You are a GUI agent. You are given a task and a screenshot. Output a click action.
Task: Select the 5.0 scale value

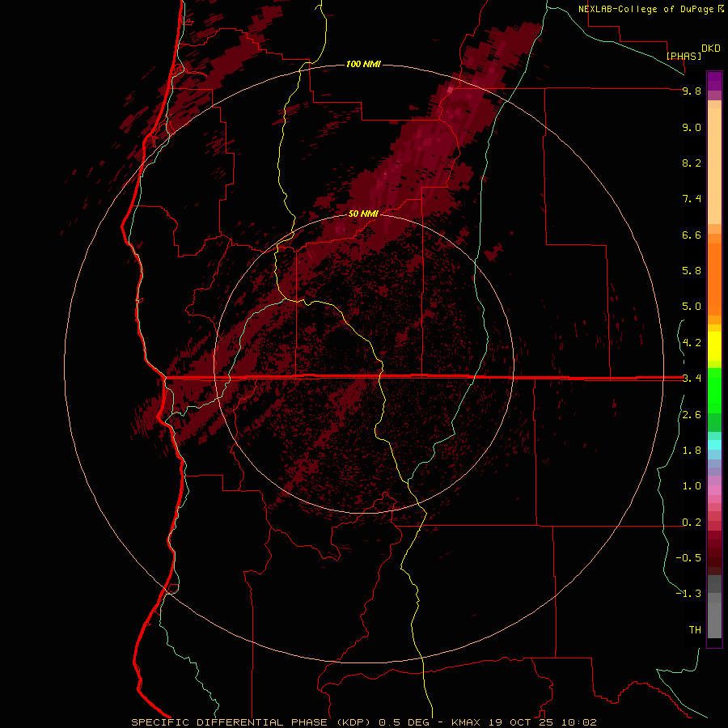click(x=692, y=307)
